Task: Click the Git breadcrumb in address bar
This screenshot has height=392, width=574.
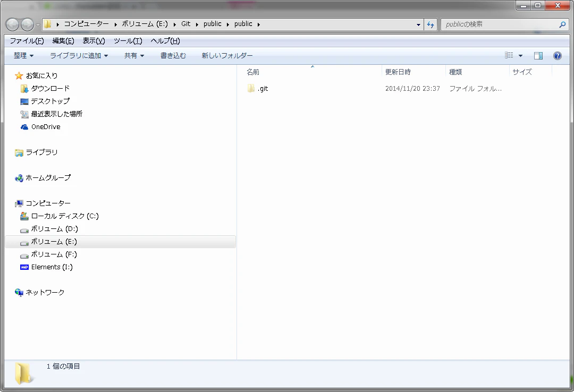Action: point(185,24)
